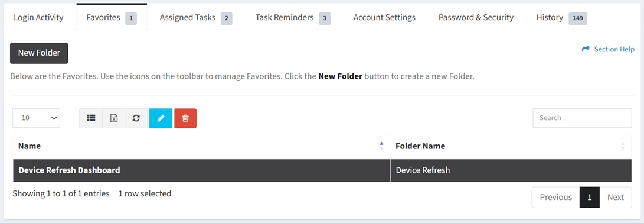Go to the Task Reminders tab
The height and width of the screenshot is (223, 644).
[292, 18]
